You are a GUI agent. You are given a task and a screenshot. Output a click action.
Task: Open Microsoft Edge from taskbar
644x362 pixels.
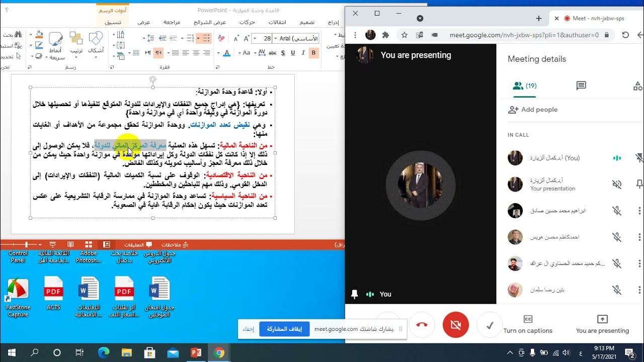click(104, 352)
